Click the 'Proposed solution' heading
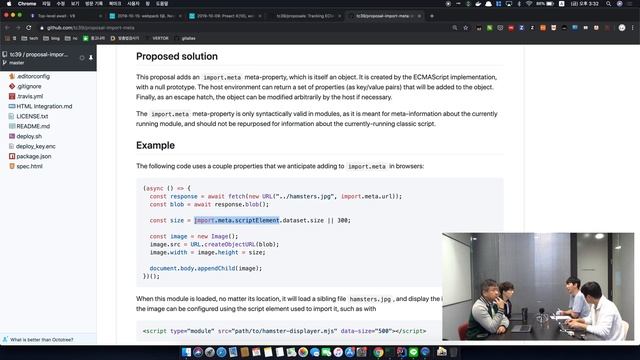640x360 pixels. click(177, 56)
